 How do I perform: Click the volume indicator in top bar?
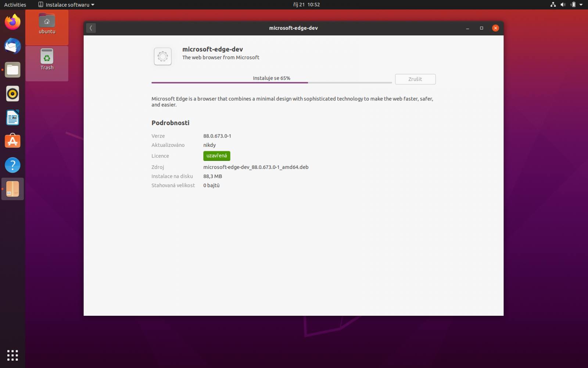coord(562,5)
